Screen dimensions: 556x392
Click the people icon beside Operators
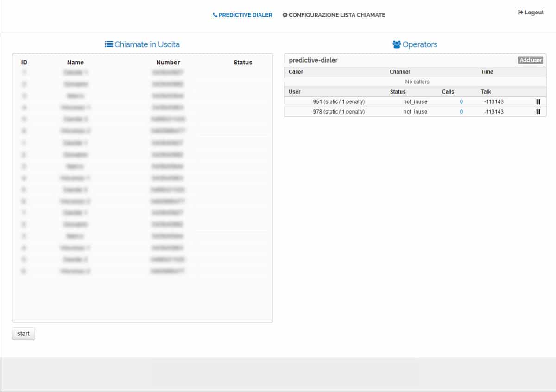[x=397, y=44]
